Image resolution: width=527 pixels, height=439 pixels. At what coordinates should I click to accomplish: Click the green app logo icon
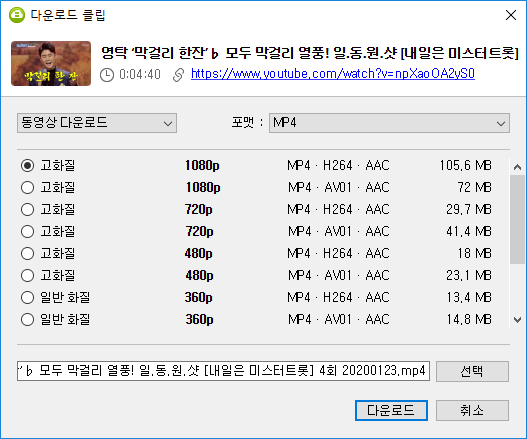[x=17, y=15]
